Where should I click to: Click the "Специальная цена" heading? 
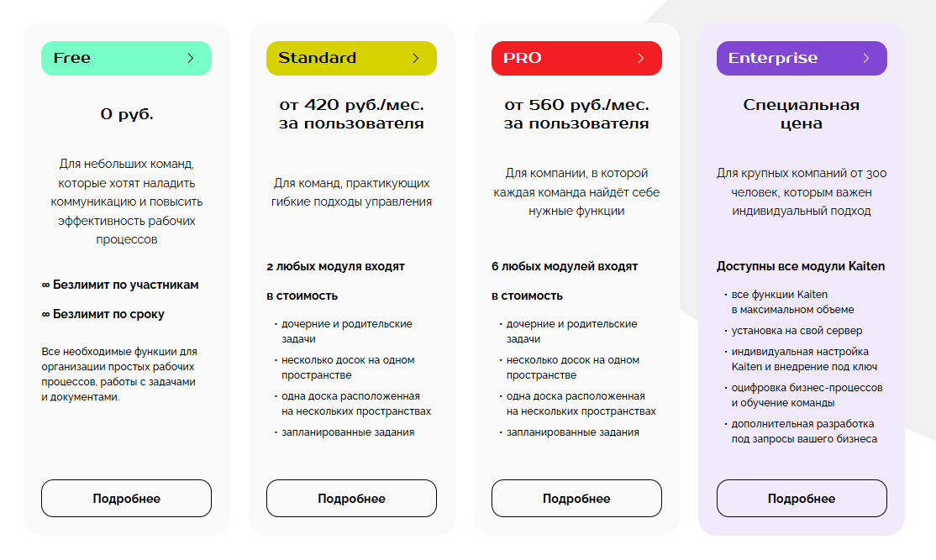[802, 114]
